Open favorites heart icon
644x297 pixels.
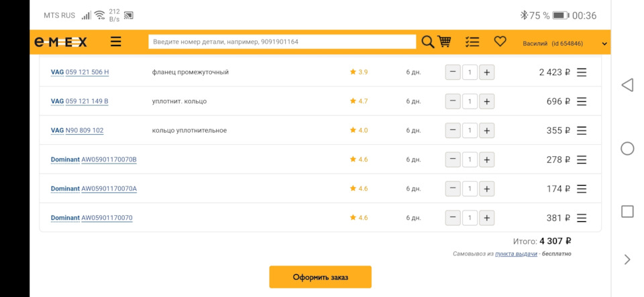500,41
